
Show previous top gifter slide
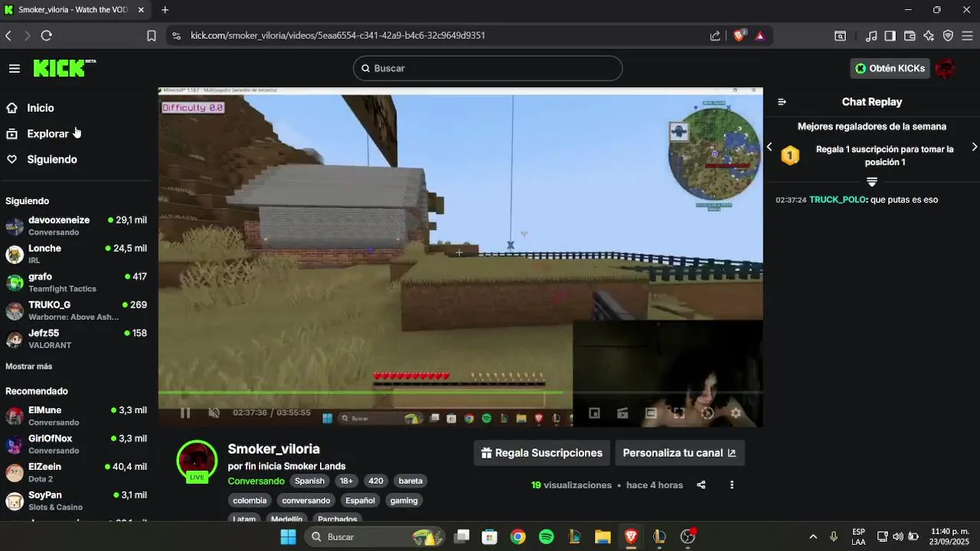(x=769, y=147)
